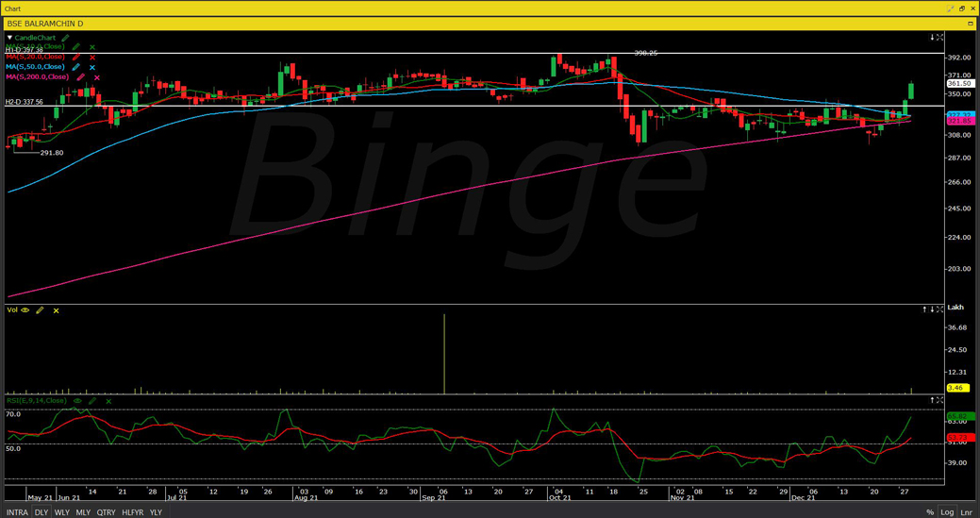Click Aug 21 on the date axis
Screen dimensions: 980x518
307,498
